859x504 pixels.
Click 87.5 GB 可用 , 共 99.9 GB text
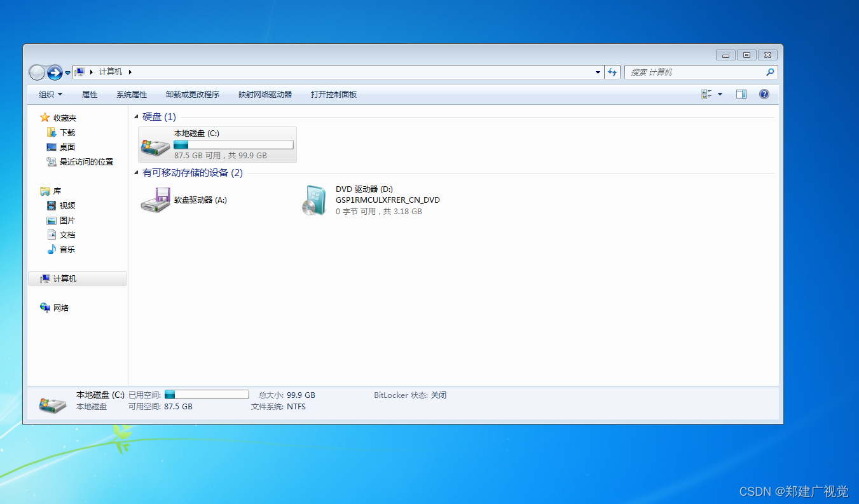[221, 155]
